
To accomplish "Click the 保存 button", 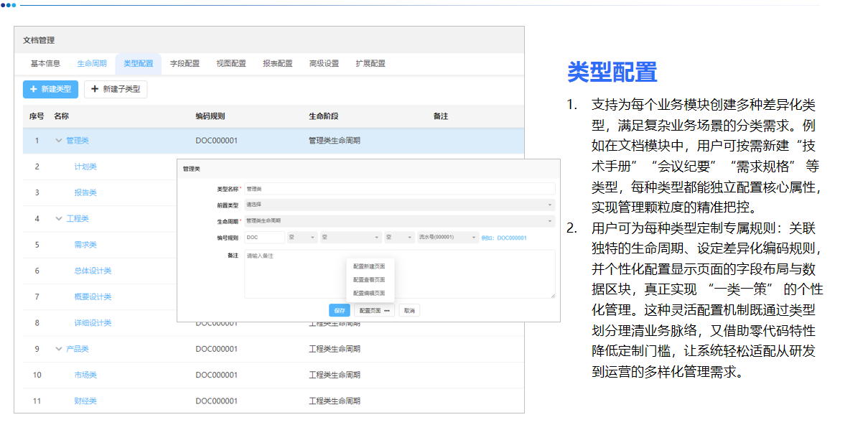I will pos(339,310).
